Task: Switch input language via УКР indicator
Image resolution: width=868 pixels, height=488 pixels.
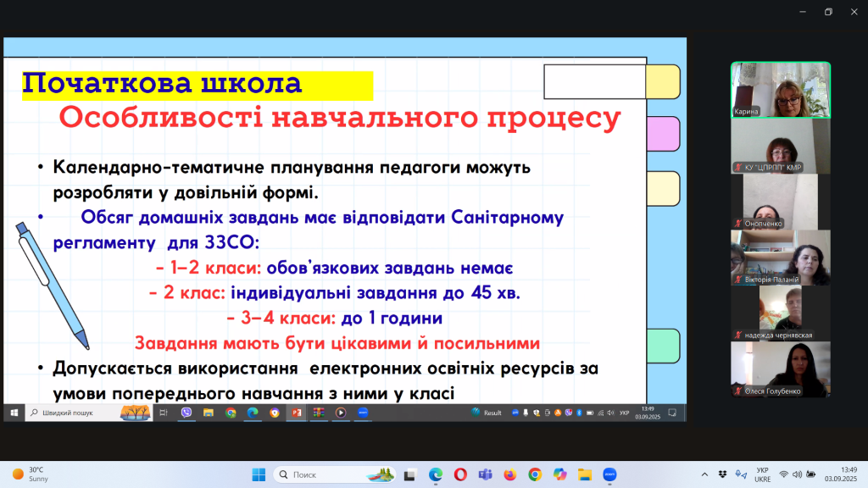Action: (763, 474)
